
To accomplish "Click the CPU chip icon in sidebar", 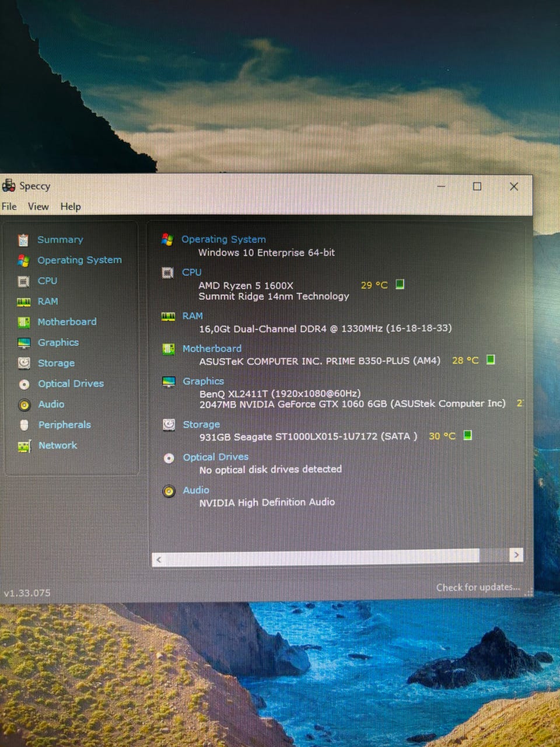I will pos(23,281).
